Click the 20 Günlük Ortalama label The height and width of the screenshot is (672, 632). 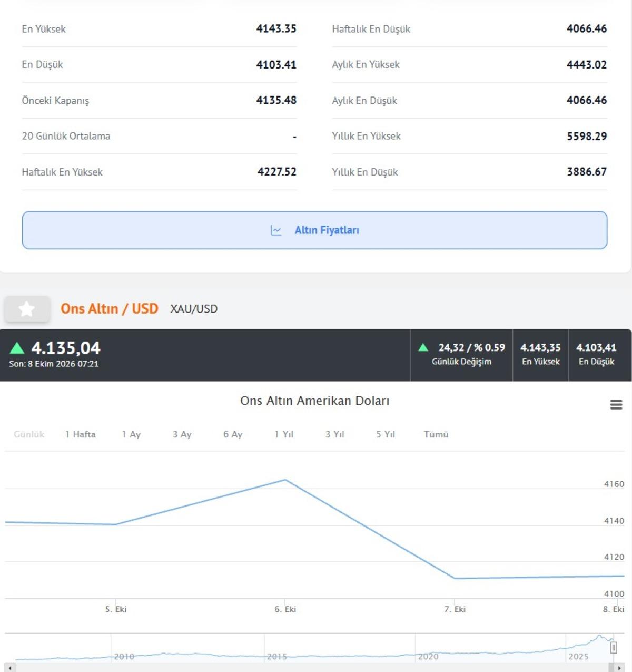point(66,136)
